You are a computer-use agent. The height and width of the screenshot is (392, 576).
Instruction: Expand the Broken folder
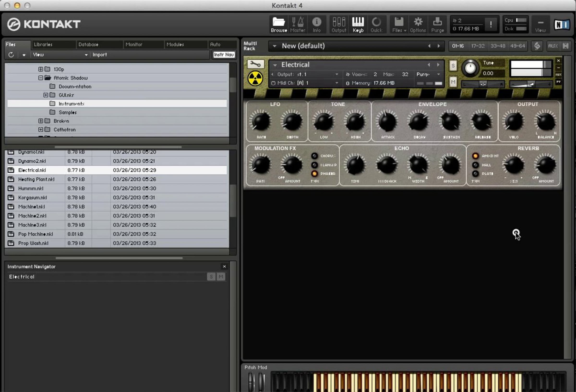(x=41, y=121)
